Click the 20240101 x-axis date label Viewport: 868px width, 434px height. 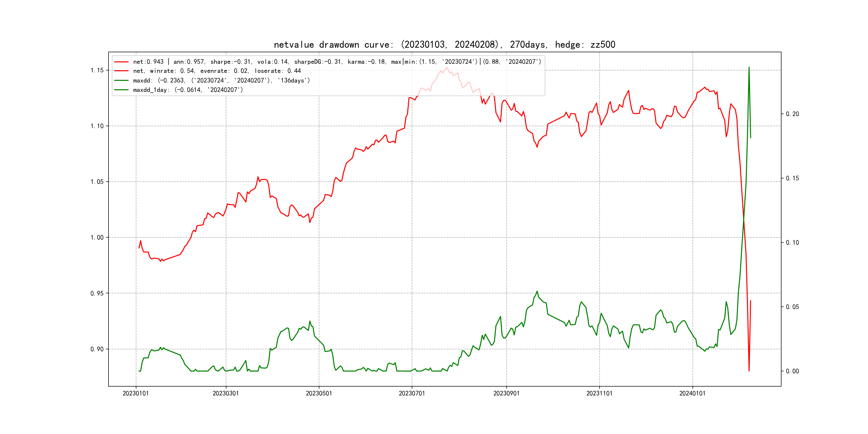693,394
